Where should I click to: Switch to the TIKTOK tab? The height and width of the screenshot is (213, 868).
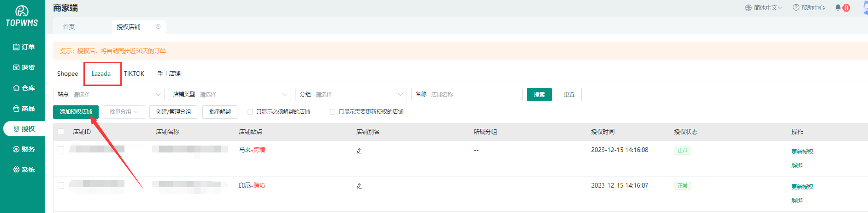point(134,74)
